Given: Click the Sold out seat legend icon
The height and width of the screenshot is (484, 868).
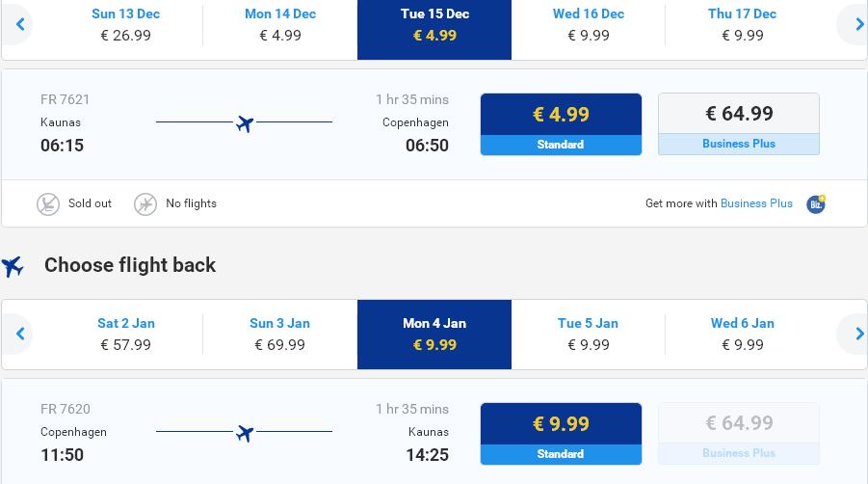Looking at the screenshot, I should [x=48, y=203].
